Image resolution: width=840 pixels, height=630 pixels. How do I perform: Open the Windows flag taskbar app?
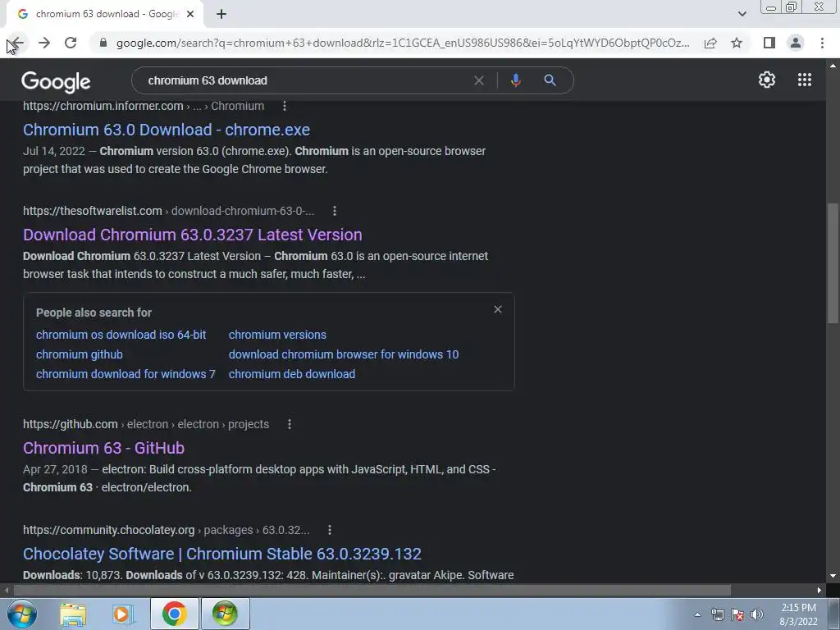(225, 614)
